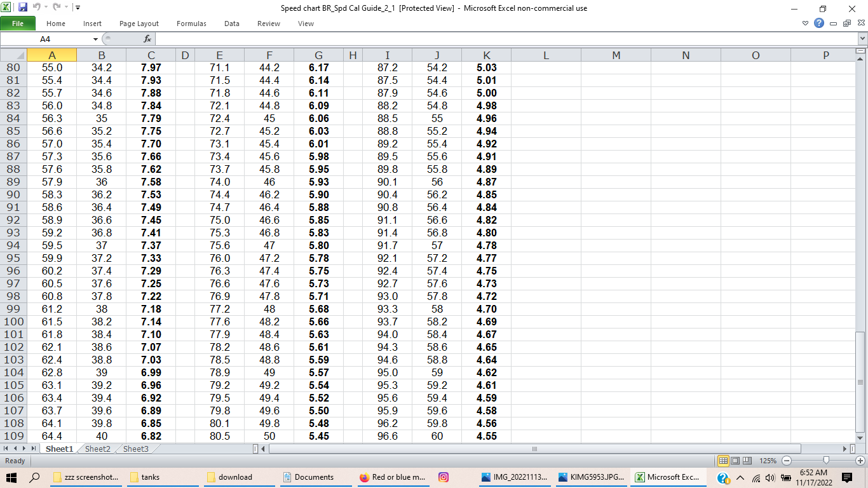
Task: Click cell showing 6.82 in column C
Action: [x=151, y=436]
